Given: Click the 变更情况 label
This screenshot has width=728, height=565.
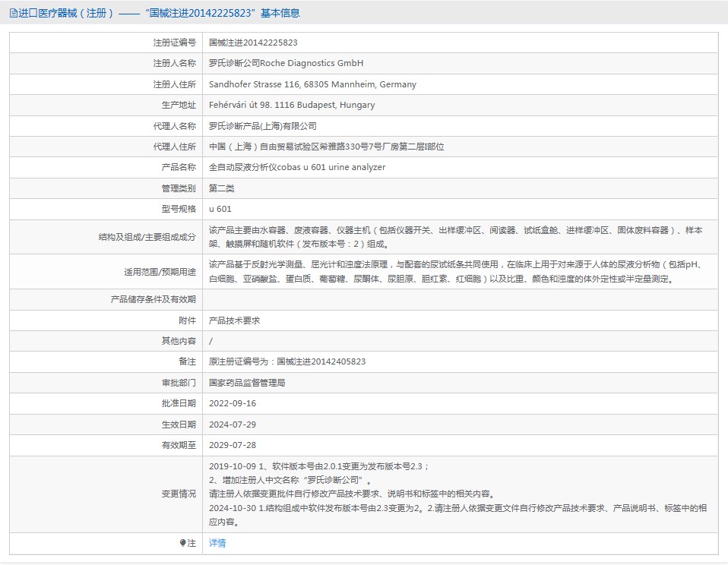Looking at the screenshot, I should pos(179,494).
